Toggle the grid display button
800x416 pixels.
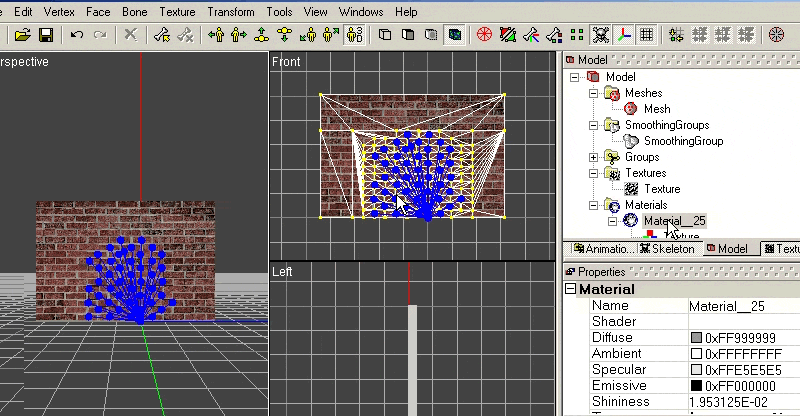646,35
